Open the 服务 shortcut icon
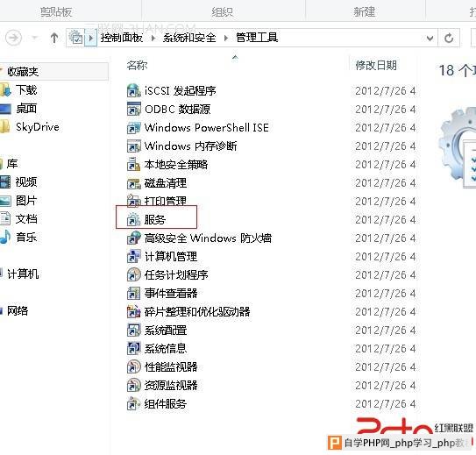 (x=133, y=219)
